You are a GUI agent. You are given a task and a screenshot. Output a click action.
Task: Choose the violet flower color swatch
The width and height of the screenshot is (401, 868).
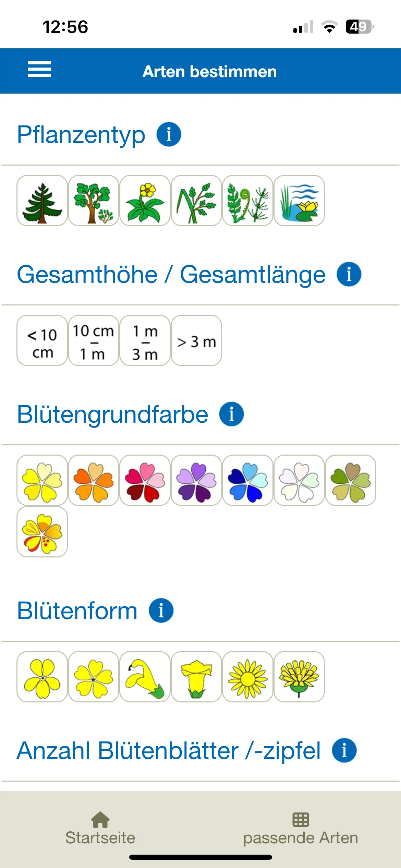(196, 481)
